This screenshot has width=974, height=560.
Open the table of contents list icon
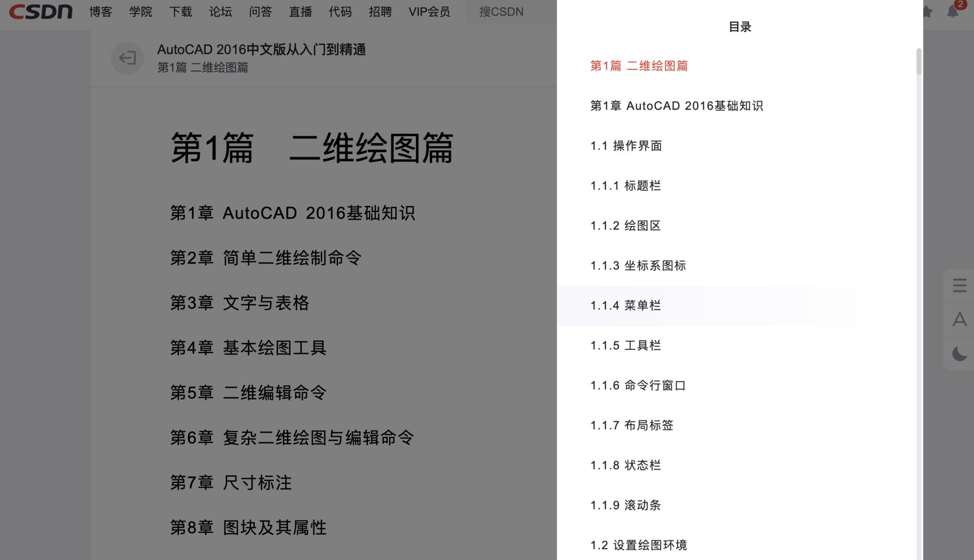959,285
